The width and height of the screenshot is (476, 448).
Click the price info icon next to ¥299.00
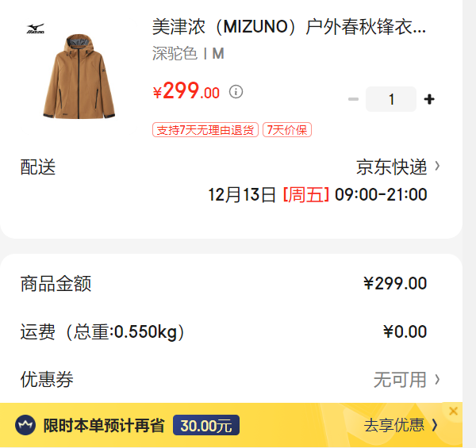click(236, 92)
